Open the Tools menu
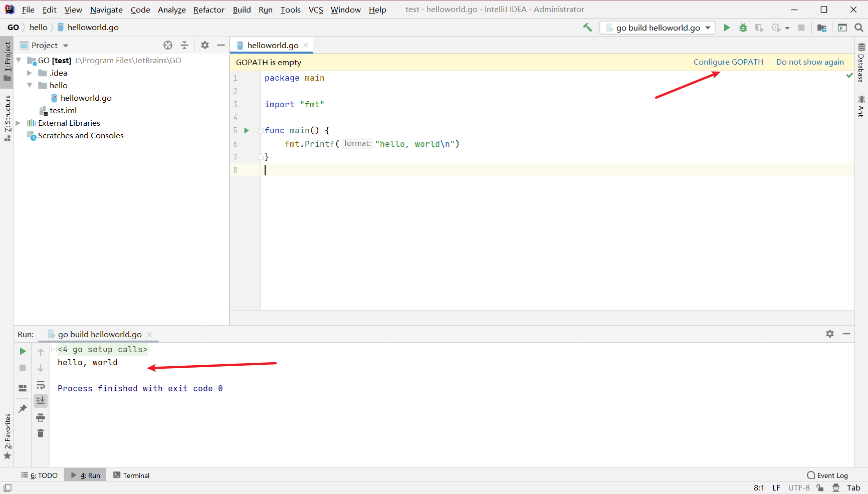Screen dimensions: 868x494 pyautogui.click(x=291, y=10)
